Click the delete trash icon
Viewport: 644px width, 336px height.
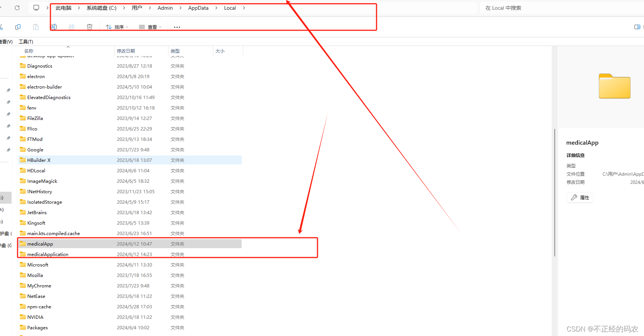(90, 27)
